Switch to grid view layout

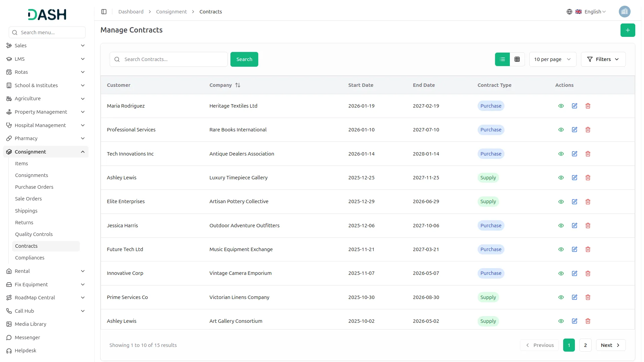point(517,59)
